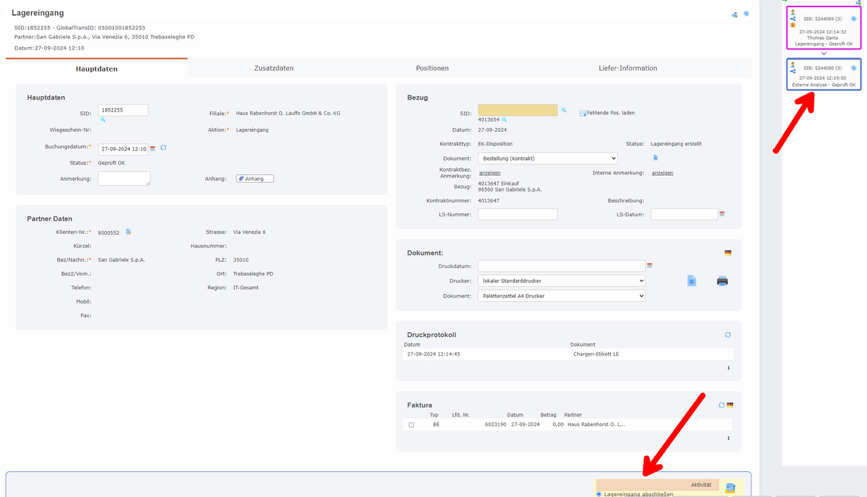Image resolution: width=867 pixels, height=497 pixels.
Task: Click German flag icon in Faktura panel
Action: click(x=730, y=405)
